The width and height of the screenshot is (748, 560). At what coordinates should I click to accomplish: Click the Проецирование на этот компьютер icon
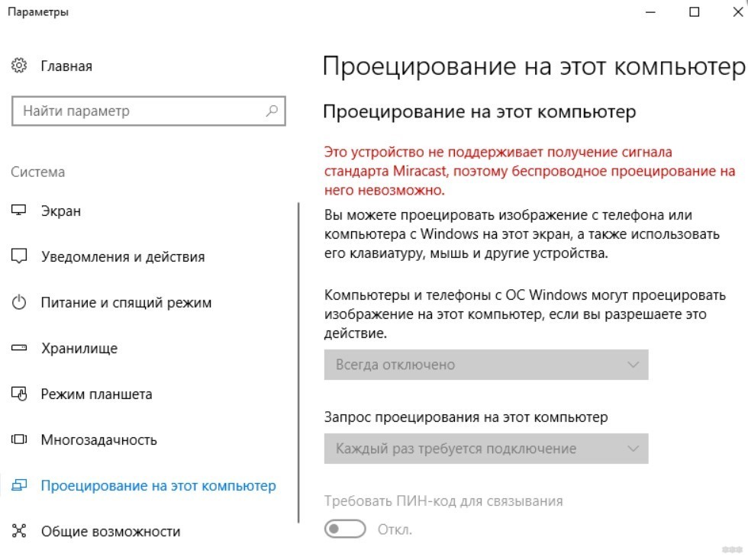pos(18,485)
